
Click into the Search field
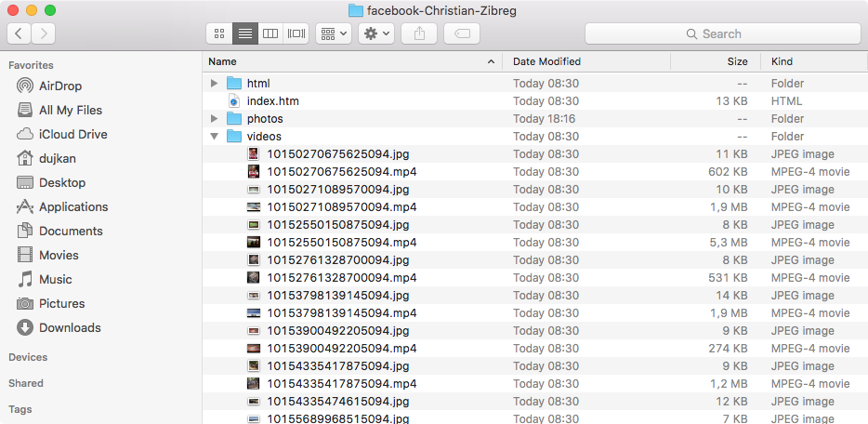[722, 33]
